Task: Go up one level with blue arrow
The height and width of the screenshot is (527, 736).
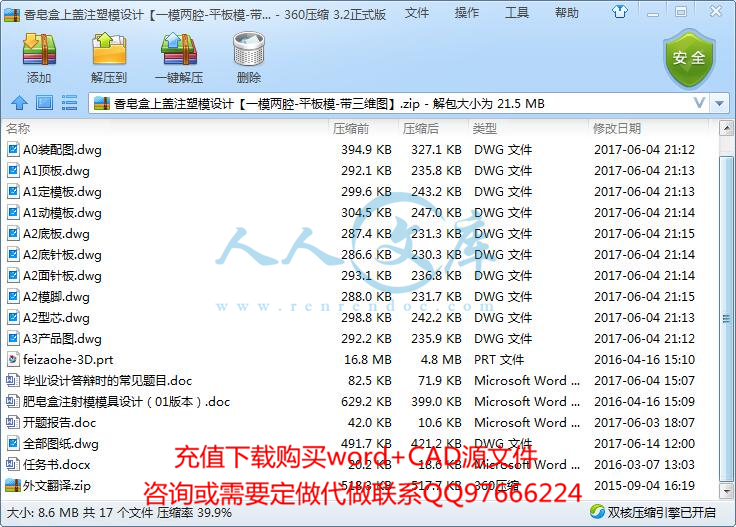Action: tap(19, 102)
